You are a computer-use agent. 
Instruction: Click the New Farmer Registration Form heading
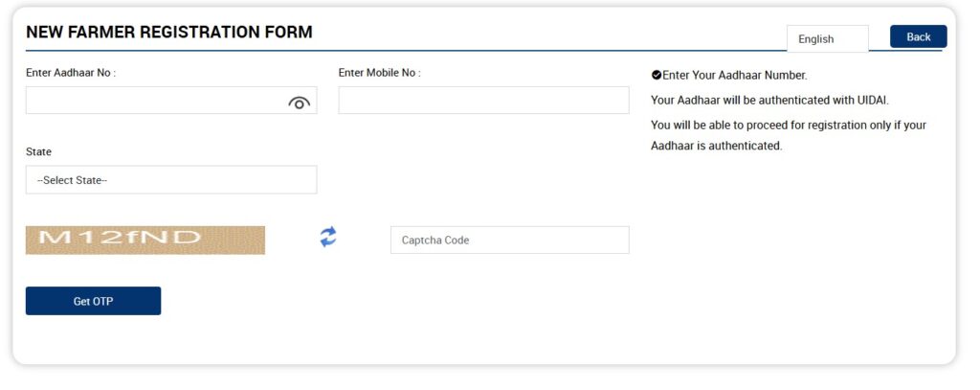pyautogui.click(x=169, y=33)
